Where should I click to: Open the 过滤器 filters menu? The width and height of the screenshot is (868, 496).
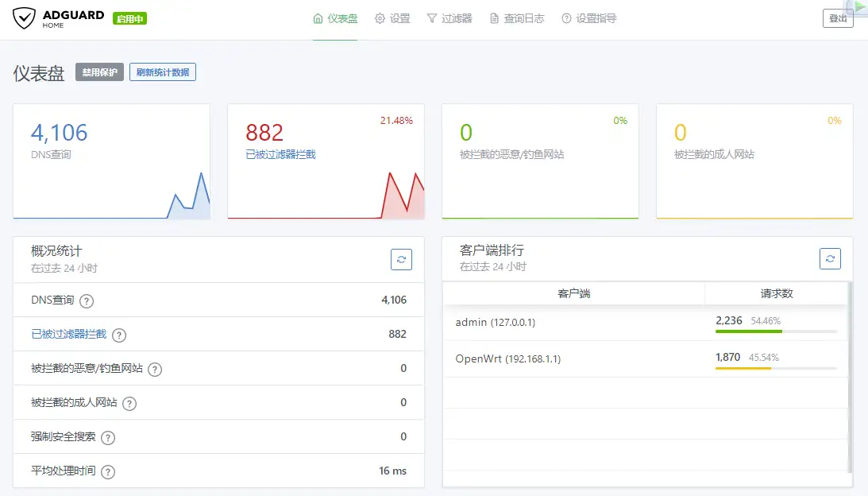(x=449, y=19)
